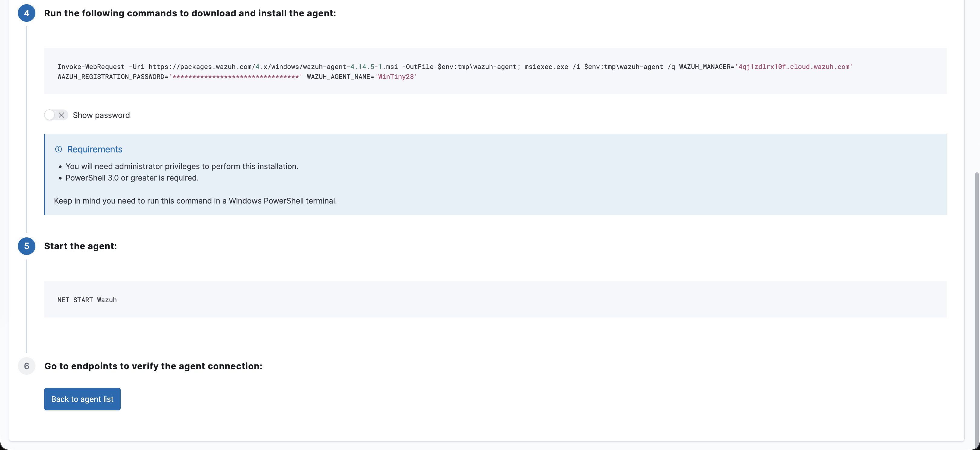980x450 pixels.
Task: Click the packages.wazuh.com download URL
Action: pyautogui.click(x=273, y=67)
